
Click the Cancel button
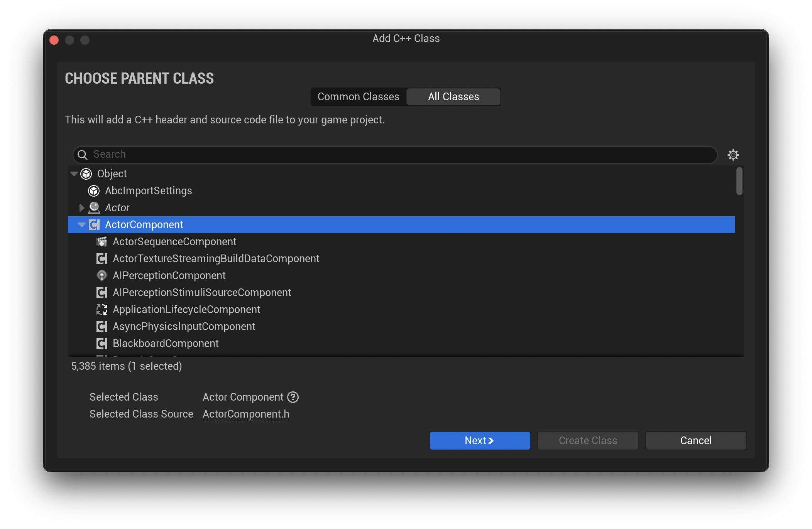point(695,440)
